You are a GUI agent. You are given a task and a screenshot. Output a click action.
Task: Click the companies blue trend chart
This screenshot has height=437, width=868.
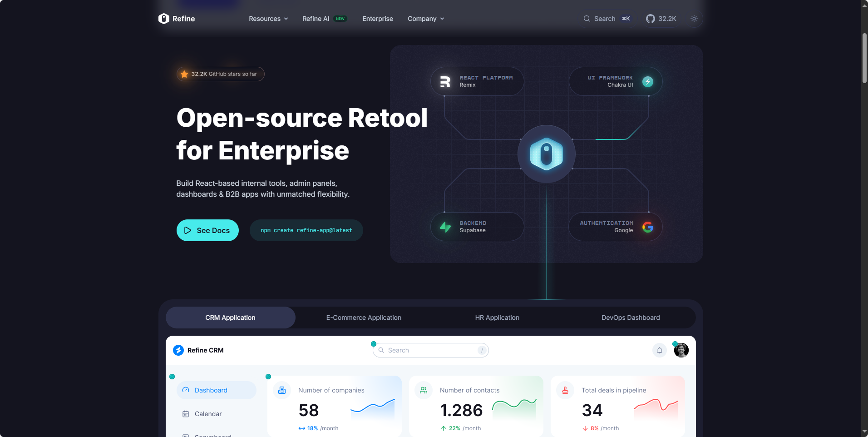(373, 408)
